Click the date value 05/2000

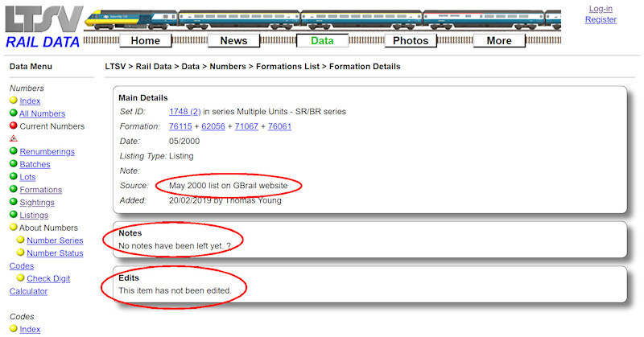184,142
